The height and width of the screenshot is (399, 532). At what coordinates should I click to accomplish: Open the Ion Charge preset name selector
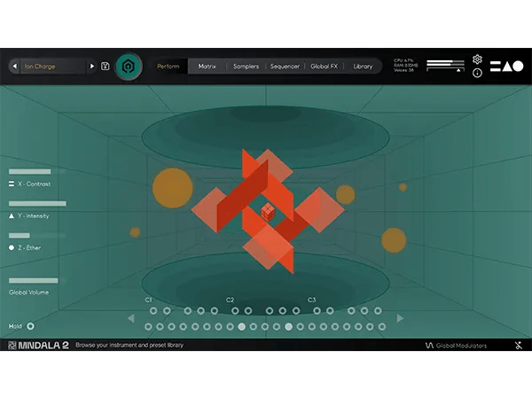pos(53,66)
